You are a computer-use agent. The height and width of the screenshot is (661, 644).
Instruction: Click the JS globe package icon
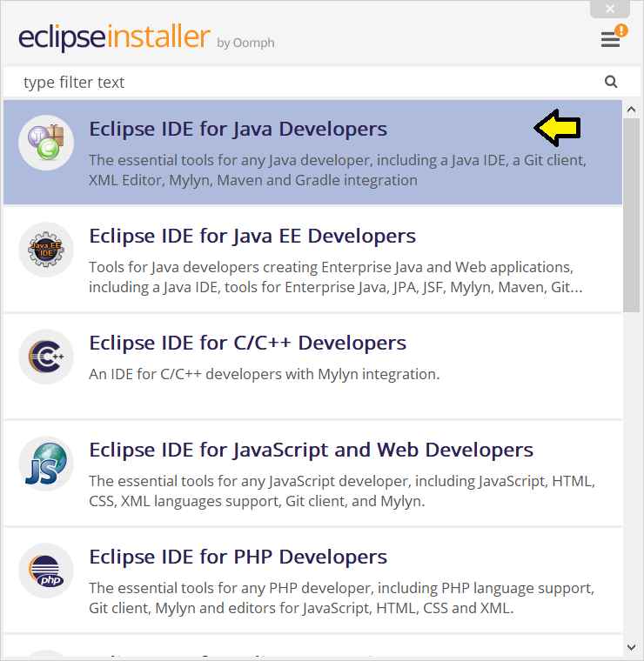pyautogui.click(x=46, y=464)
